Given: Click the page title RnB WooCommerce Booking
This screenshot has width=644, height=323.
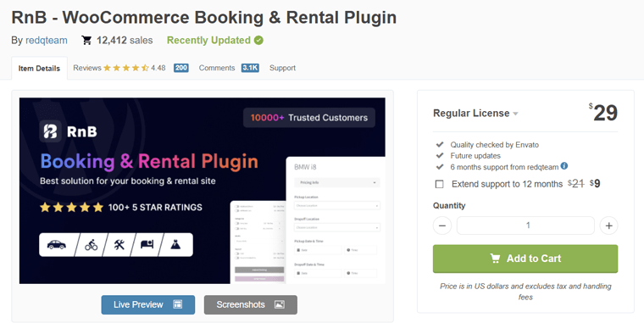Looking at the screenshot, I should (204, 17).
